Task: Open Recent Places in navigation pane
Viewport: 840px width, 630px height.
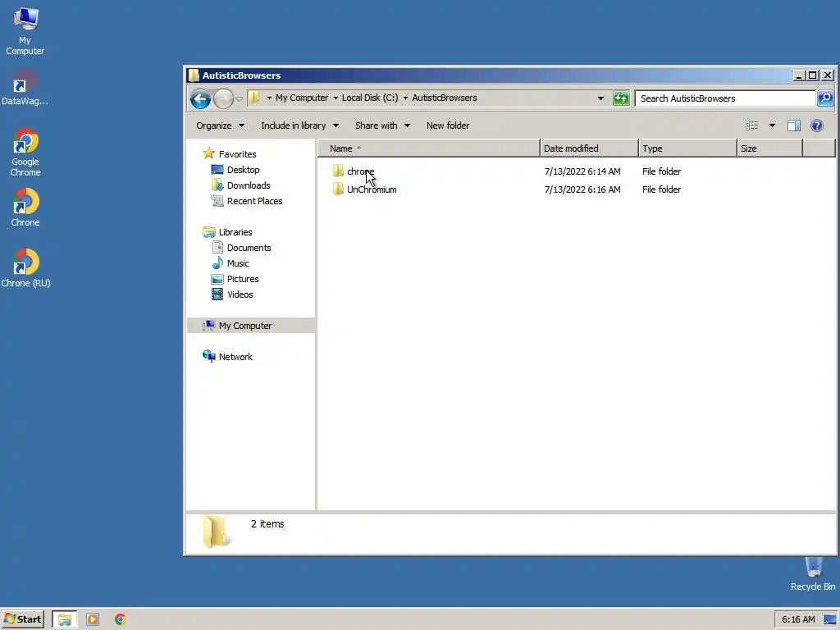Action: click(x=247, y=201)
